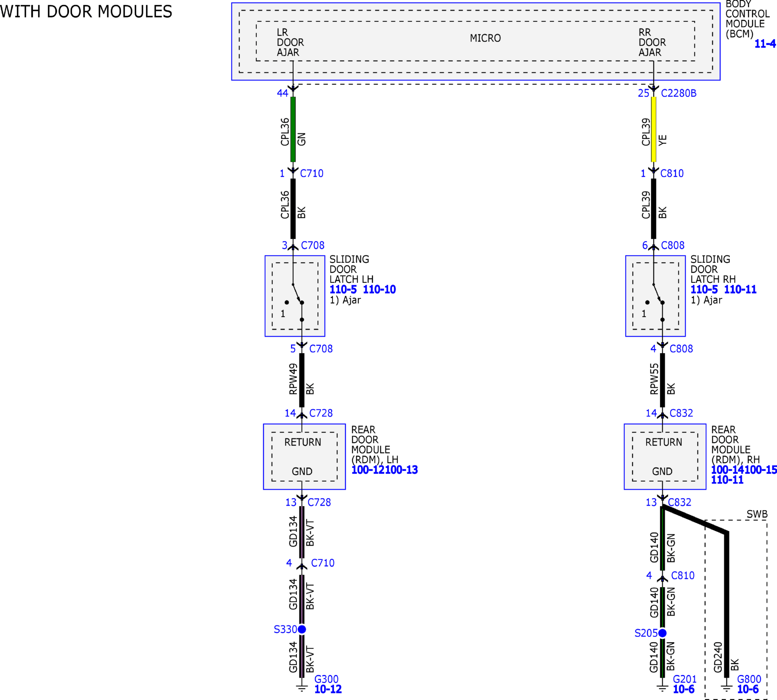Screen dimensions: 777x700
Task: Open link 110-5 under Sliding Door Latch LH
Action: click(343, 289)
